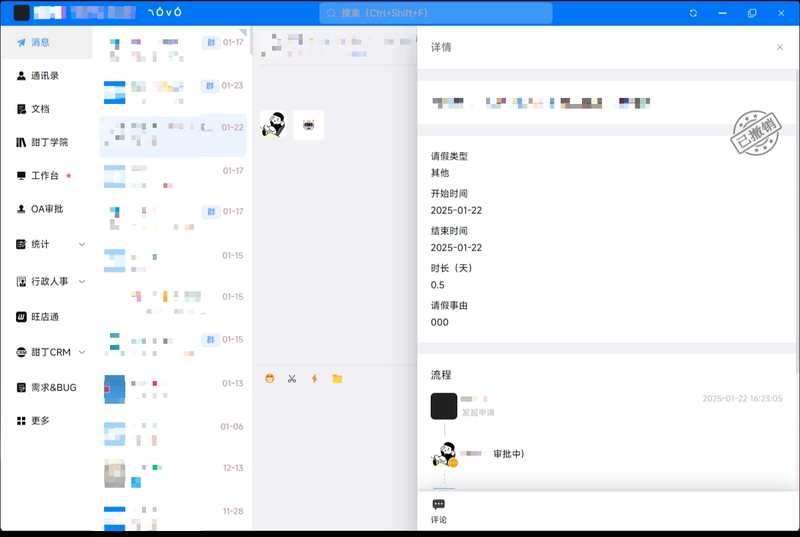Expand the 统计 sidebar menu
Image resolution: width=800 pixels, height=537 pixels.
[50, 244]
